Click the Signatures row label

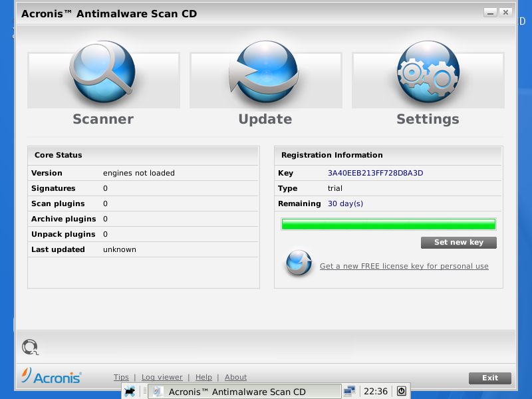pos(53,188)
